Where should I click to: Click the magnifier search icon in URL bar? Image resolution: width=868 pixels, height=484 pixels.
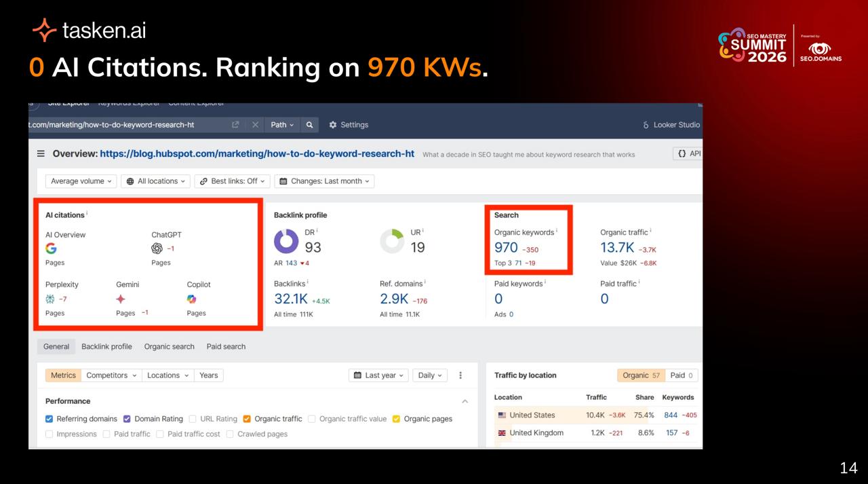(309, 125)
